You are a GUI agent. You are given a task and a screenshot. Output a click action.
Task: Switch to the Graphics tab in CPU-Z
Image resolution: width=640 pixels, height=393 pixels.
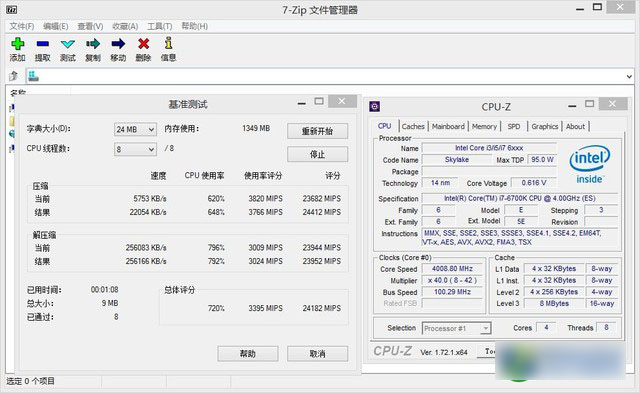click(544, 127)
